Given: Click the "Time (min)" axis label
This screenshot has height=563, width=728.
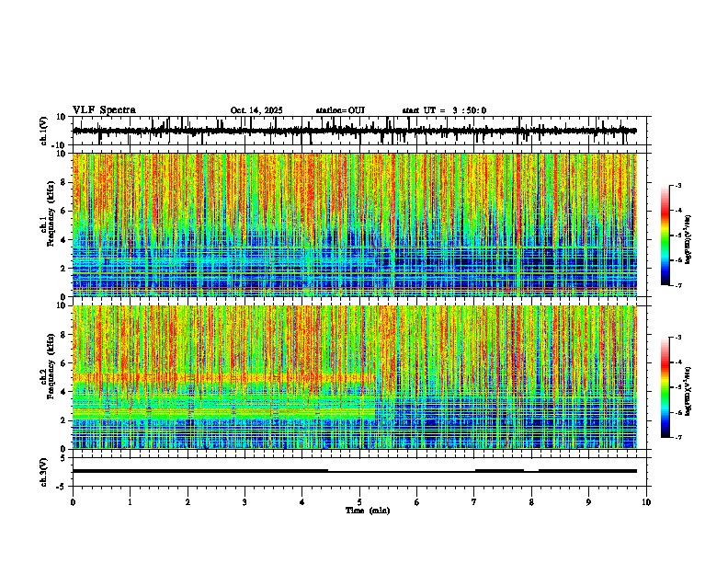Looking at the screenshot, I should (368, 511).
